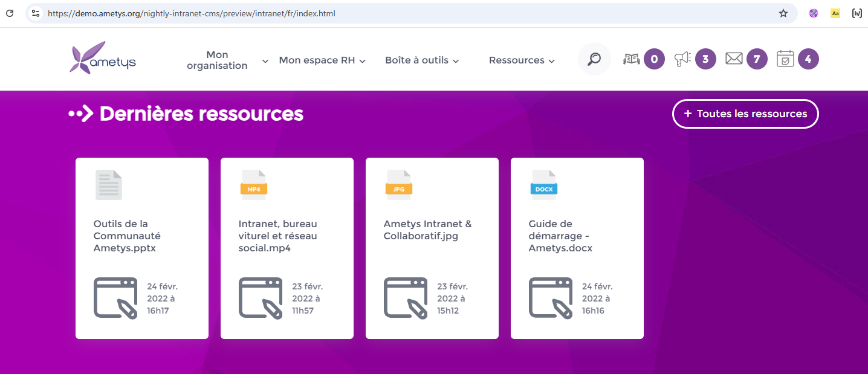Click the DOCX file type icon
868x374 pixels.
coord(544,185)
